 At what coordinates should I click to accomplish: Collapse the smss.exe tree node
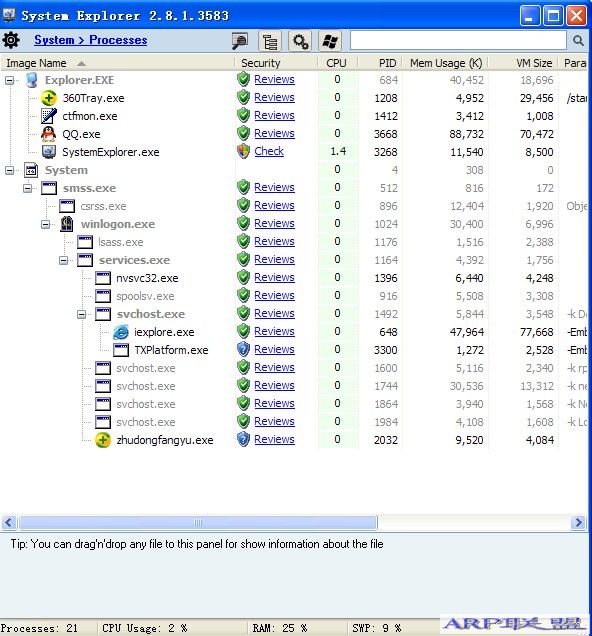(x=28, y=188)
